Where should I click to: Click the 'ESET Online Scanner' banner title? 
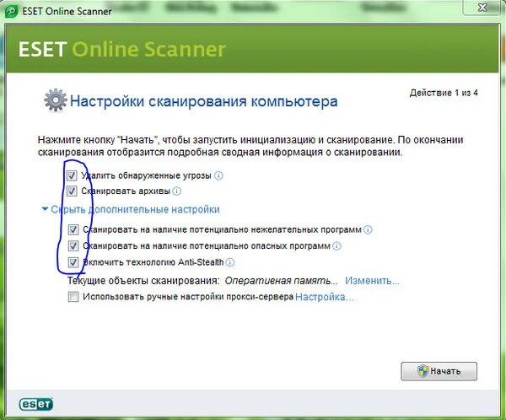pyautogui.click(x=122, y=49)
